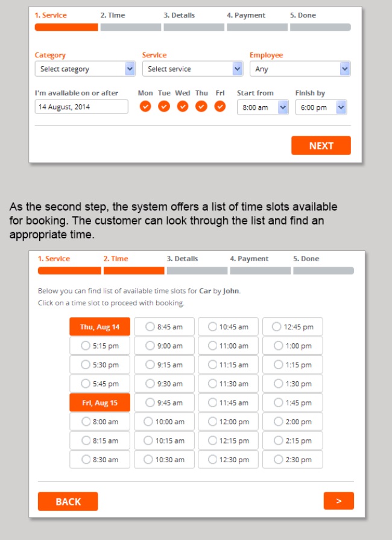Expand the Select service dropdown
The image size is (392, 540).
(192, 69)
